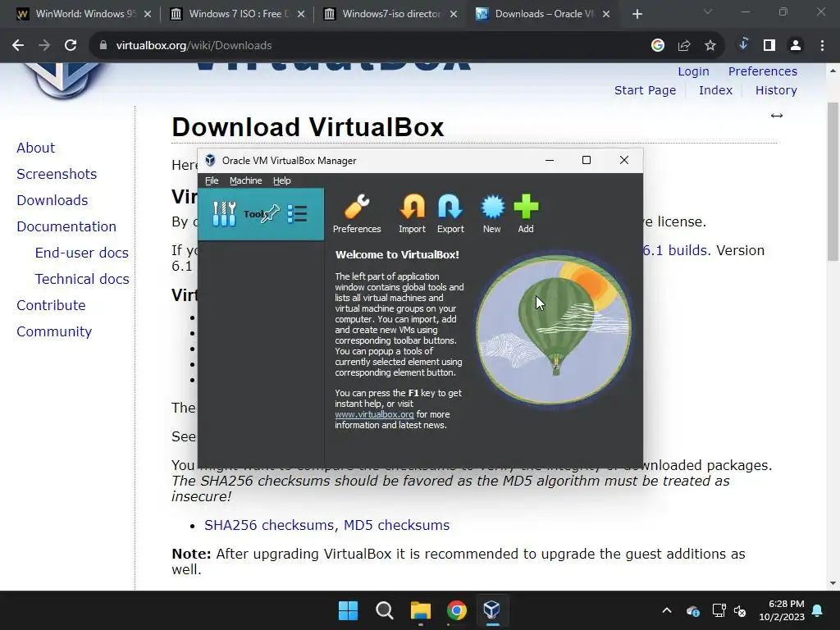
Task: Click Chrome icon in taskbar
Action: click(456, 610)
